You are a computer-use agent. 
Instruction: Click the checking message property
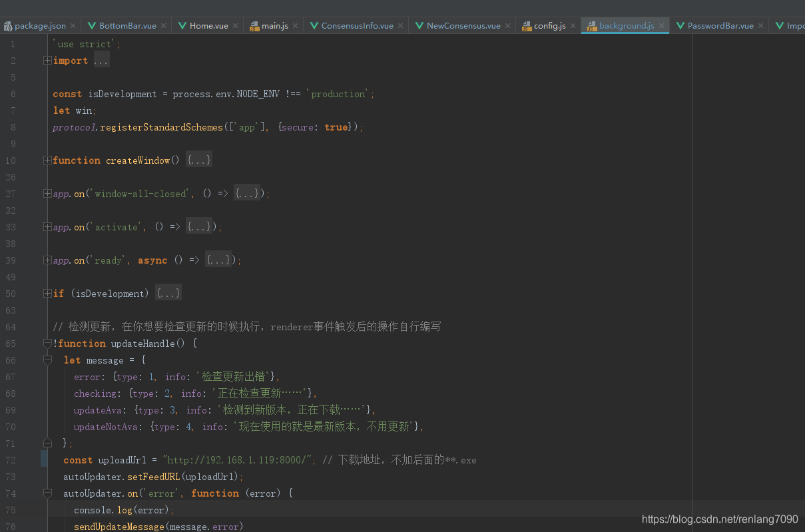196,394
